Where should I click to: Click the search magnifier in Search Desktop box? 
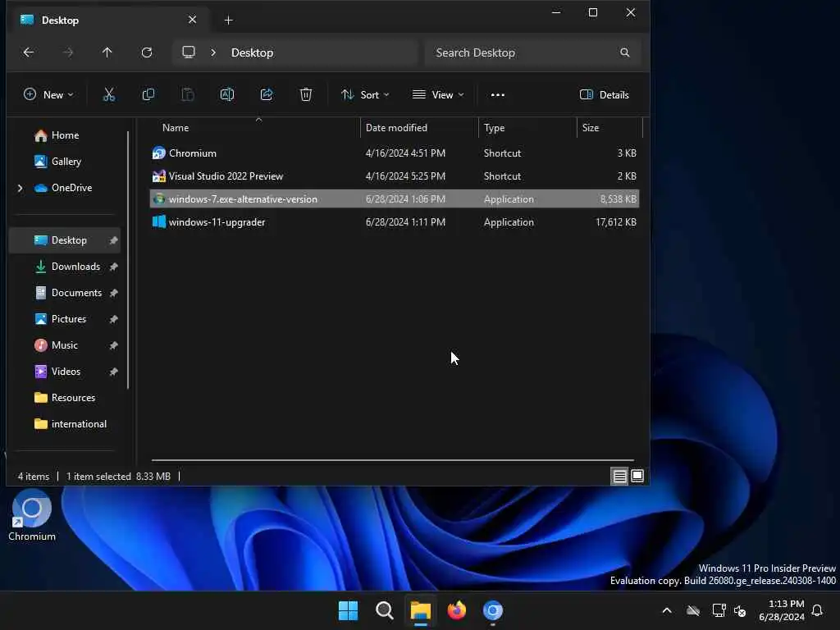(x=624, y=52)
